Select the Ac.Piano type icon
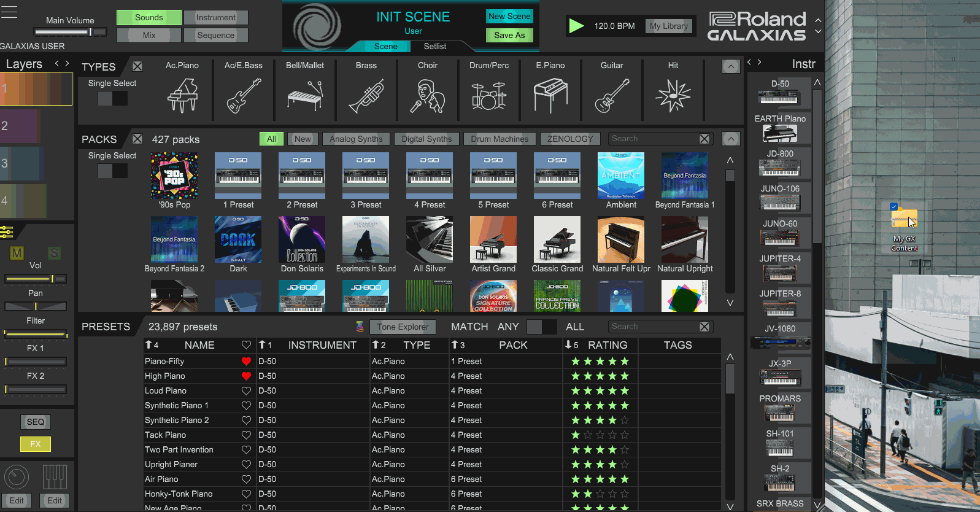The image size is (980, 512). click(182, 96)
